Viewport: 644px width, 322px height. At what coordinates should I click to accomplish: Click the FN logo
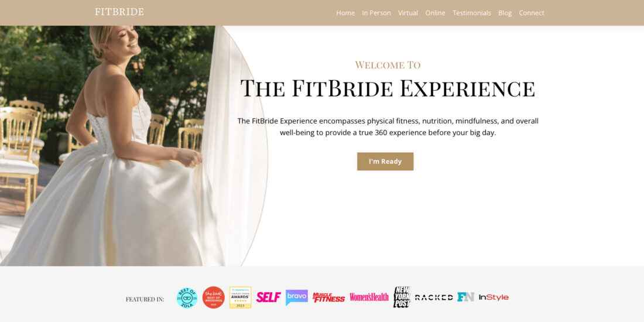(466, 297)
